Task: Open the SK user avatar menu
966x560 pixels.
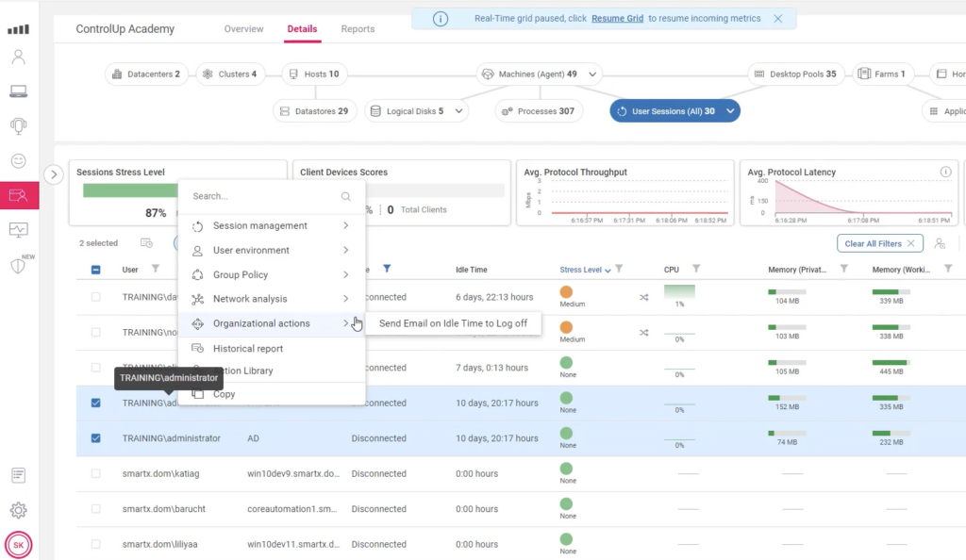Action: click(x=19, y=545)
